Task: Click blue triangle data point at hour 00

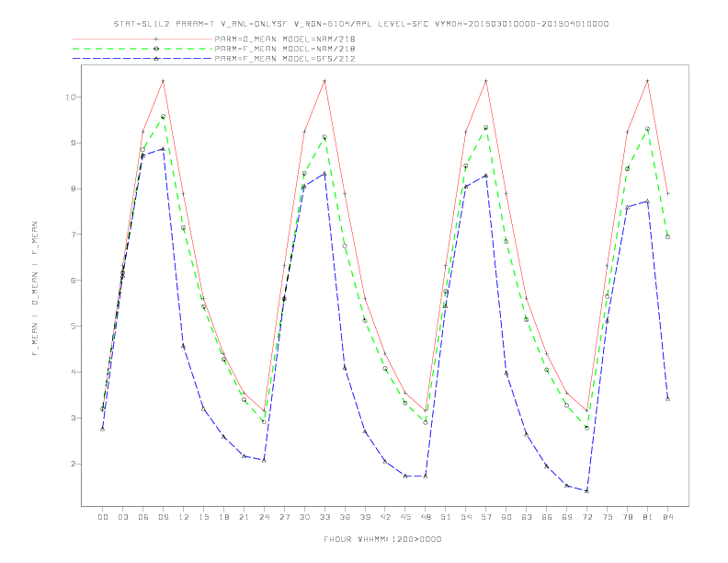Action: [103, 429]
